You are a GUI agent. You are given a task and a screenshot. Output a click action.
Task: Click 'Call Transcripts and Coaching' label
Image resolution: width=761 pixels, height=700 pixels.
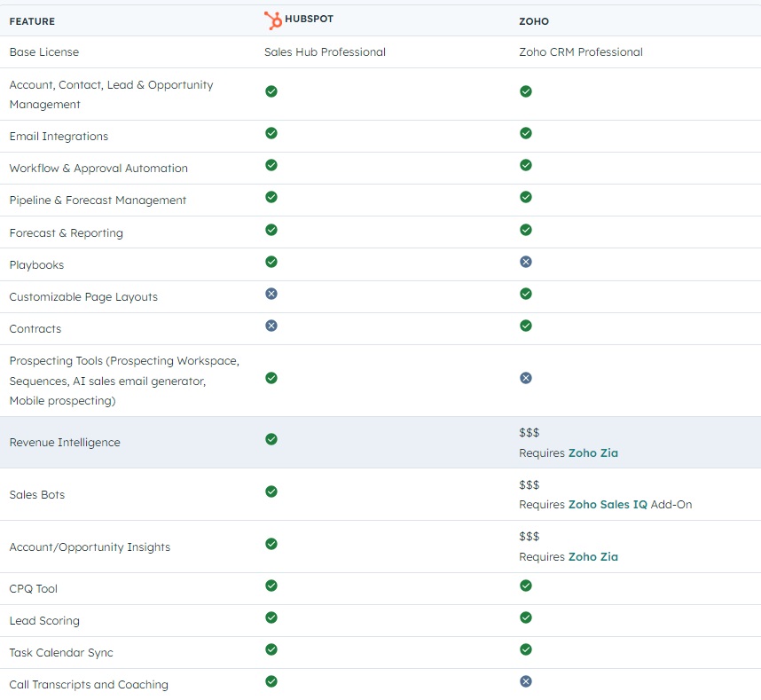[89, 685]
